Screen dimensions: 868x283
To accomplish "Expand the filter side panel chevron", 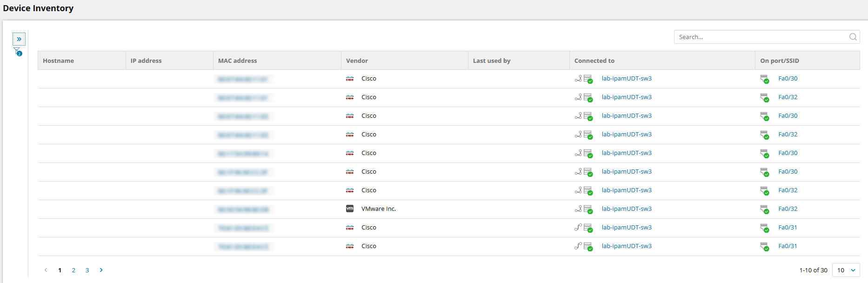I will click(x=19, y=39).
